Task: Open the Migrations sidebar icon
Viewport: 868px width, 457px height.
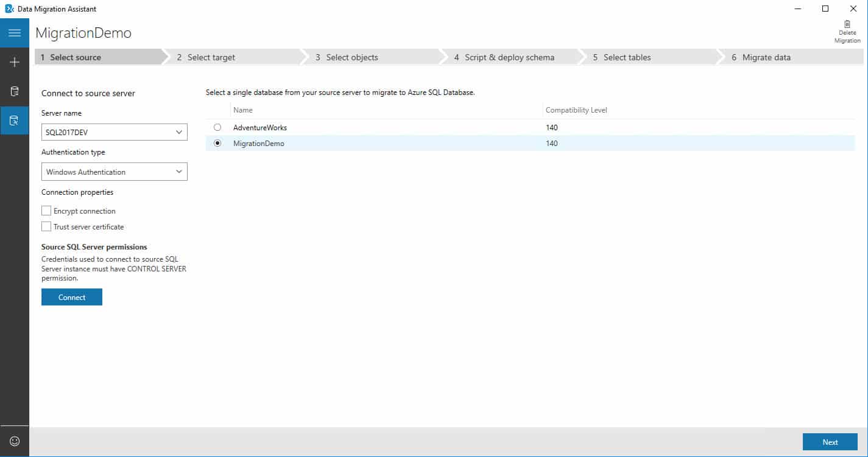Action: 15,120
